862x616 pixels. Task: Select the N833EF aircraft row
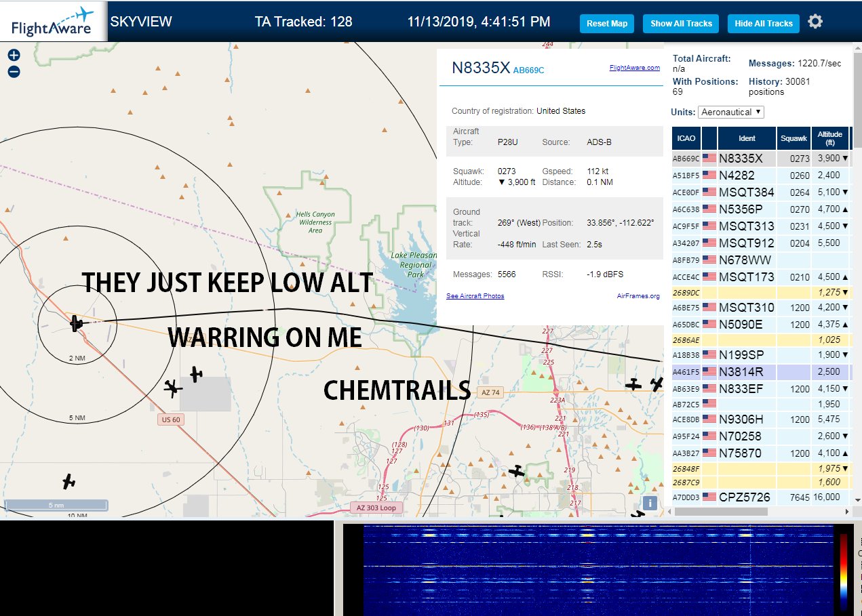762,389
